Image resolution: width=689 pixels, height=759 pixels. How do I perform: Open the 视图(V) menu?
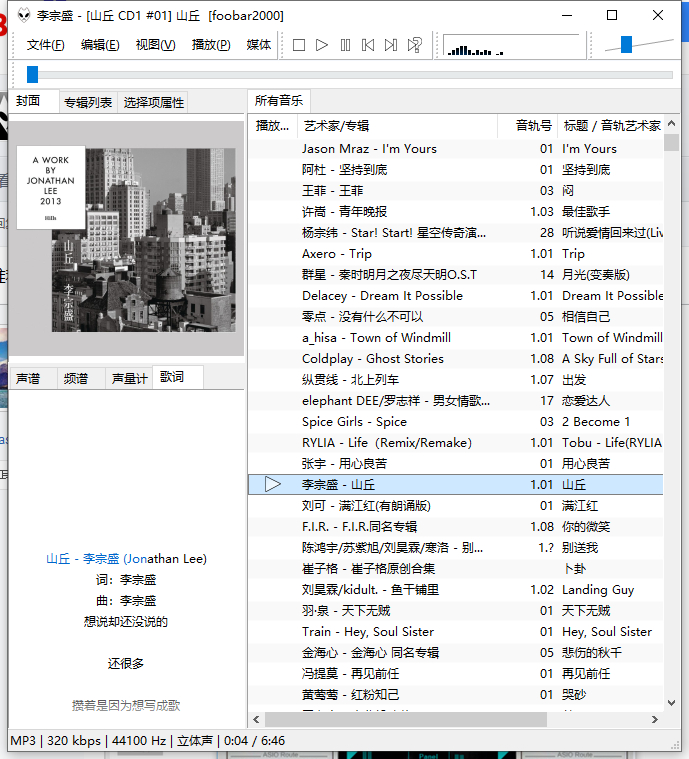(155, 45)
